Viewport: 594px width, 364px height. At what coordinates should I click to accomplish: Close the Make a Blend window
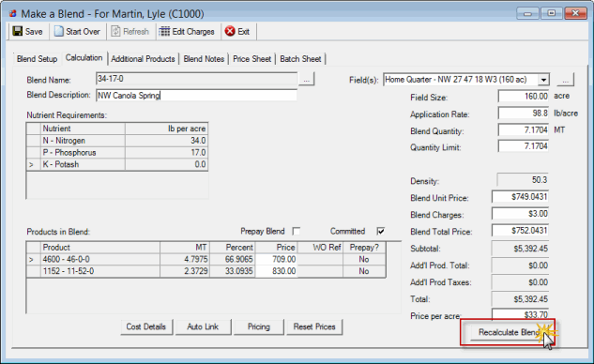click(575, 14)
